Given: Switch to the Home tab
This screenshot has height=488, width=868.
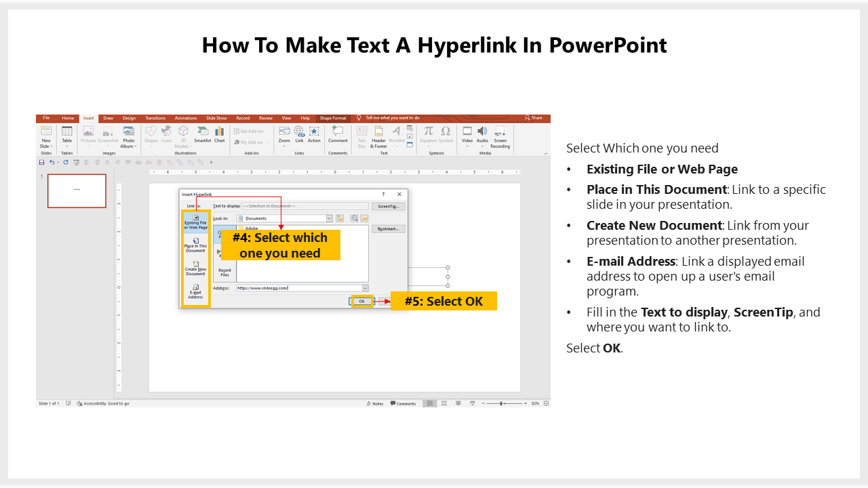Looking at the screenshot, I should (68, 118).
